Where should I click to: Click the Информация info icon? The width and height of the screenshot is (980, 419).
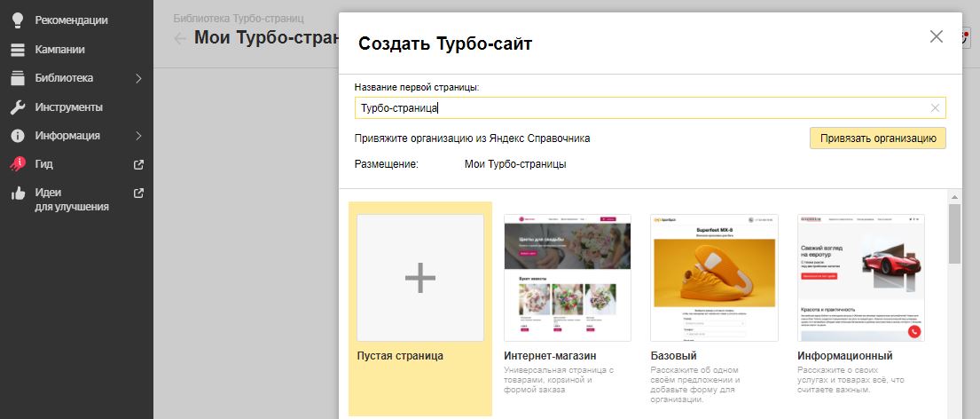(x=17, y=136)
